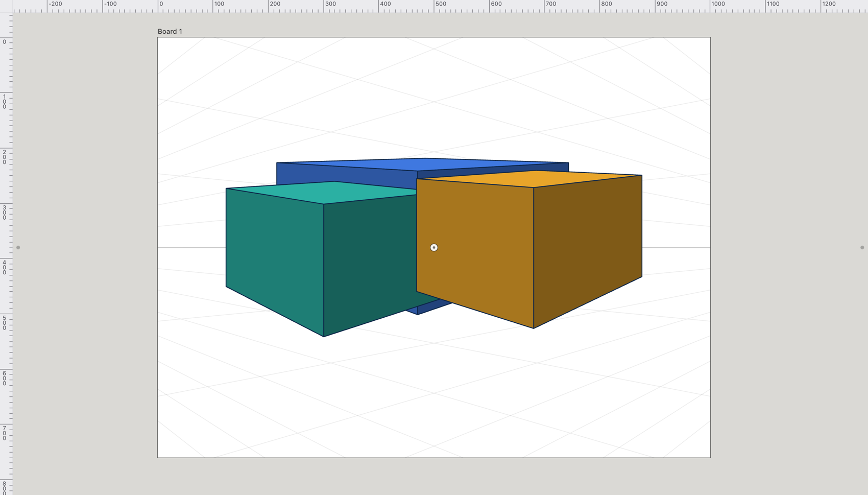Screen dimensions: 868x495
Task: Select the Board 1 title label
Action: pyautogui.click(x=170, y=31)
